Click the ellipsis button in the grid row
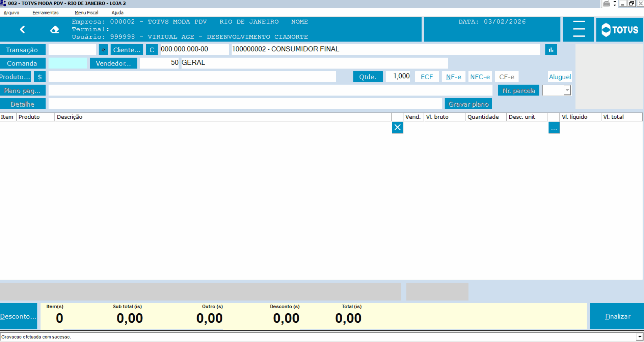 tap(554, 128)
